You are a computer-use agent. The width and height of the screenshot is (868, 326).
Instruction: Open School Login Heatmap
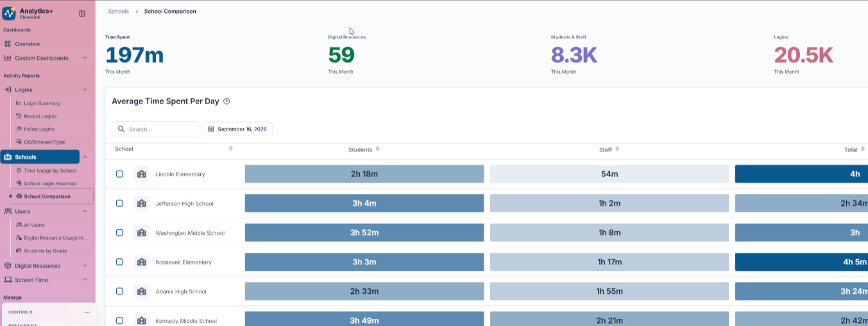50,184
